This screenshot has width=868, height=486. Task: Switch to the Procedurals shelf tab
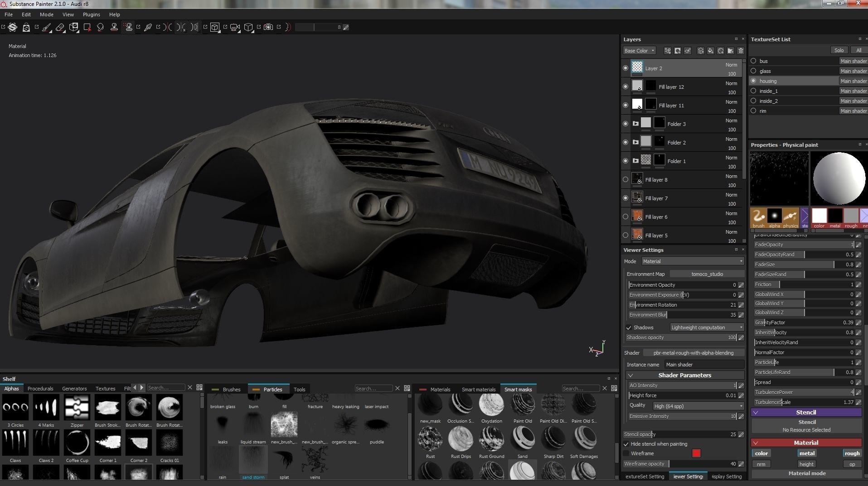[40, 389]
